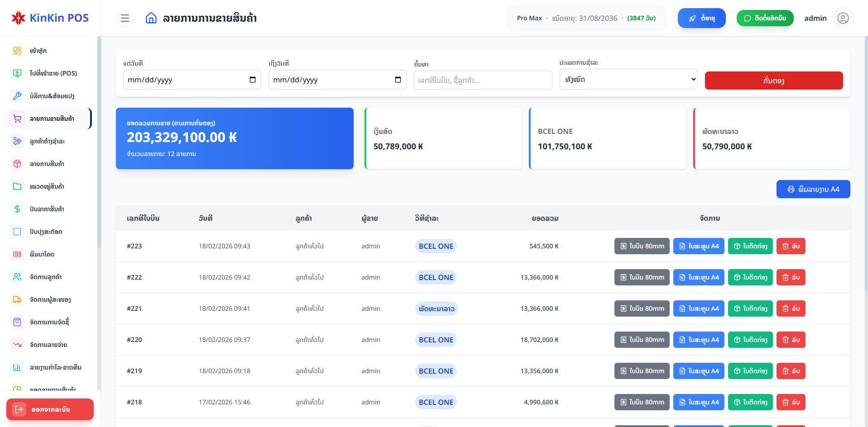Viewport: 868px width, 427px height.
Task: Click the red filter button
Action: tap(773, 81)
